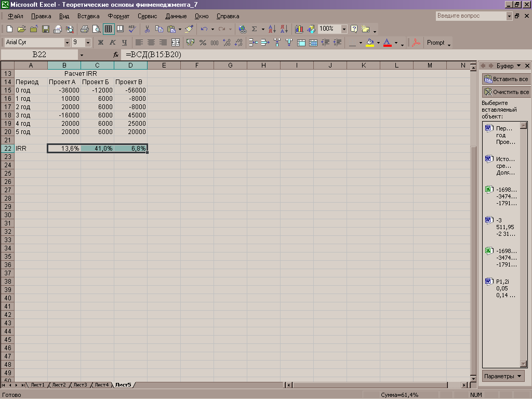Click the Очистить все button
This screenshot has width=532, height=399.
coord(506,92)
